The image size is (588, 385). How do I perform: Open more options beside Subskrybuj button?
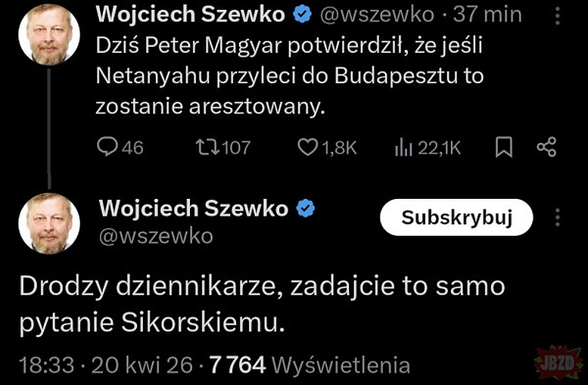pos(558,218)
